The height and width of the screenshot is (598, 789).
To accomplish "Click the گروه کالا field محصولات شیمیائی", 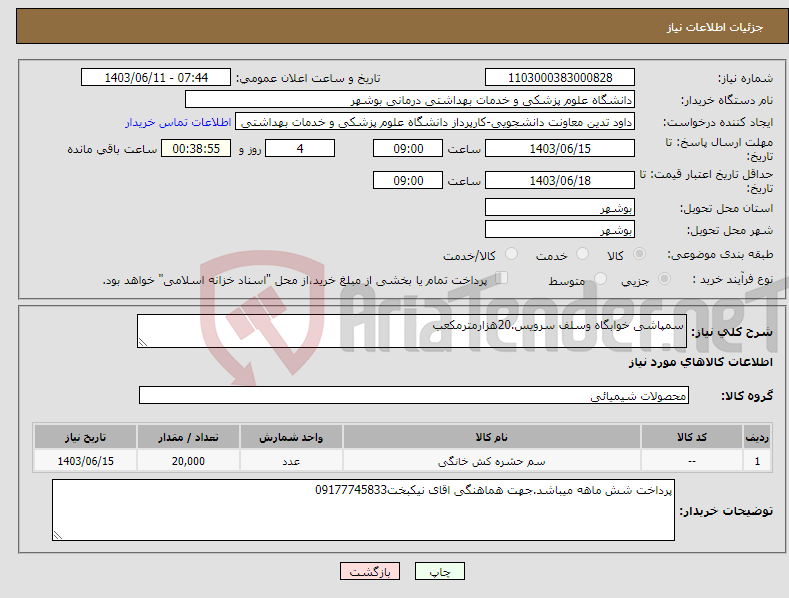I will [x=414, y=395].
